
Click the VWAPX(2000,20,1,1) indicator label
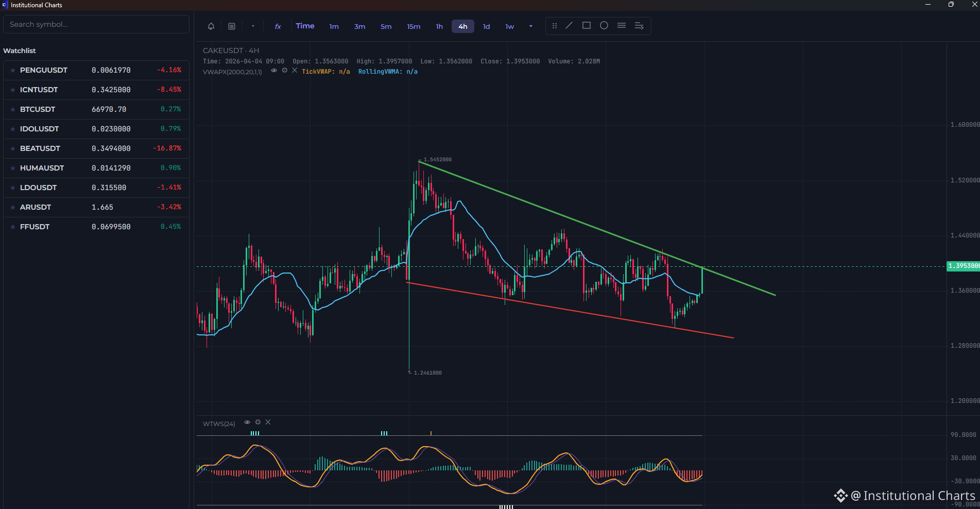[x=232, y=72]
